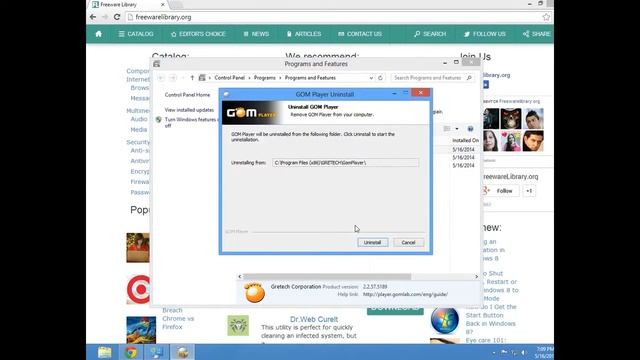Refresh the Programs and Features window
This screenshot has height=360, width=640.
tap(380, 78)
